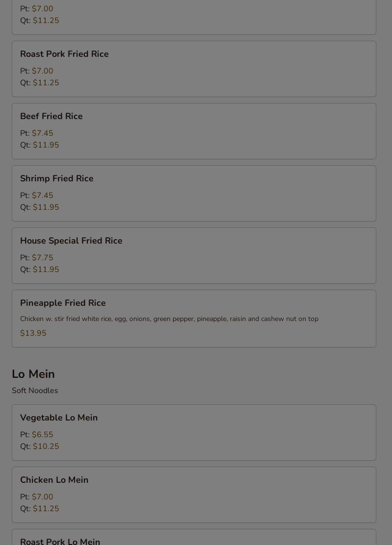
Task: Select the Chicken Lo Mein card
Action: 194,495
